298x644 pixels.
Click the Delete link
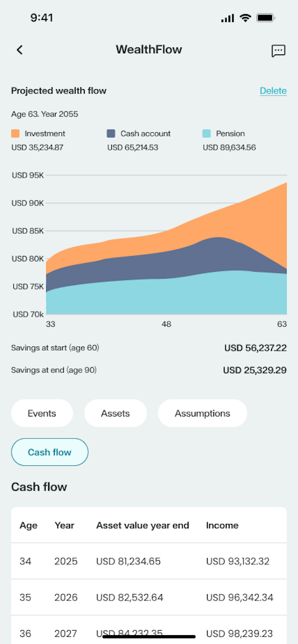click(x=273, y=91)
